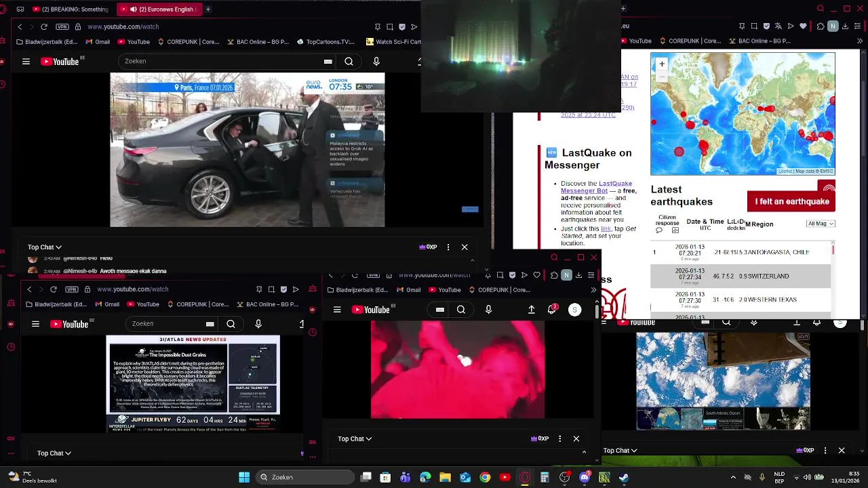868x488 pixels.
Task: Select the WESTERN TEXAS earthquake row
Action: coord(741,300)
